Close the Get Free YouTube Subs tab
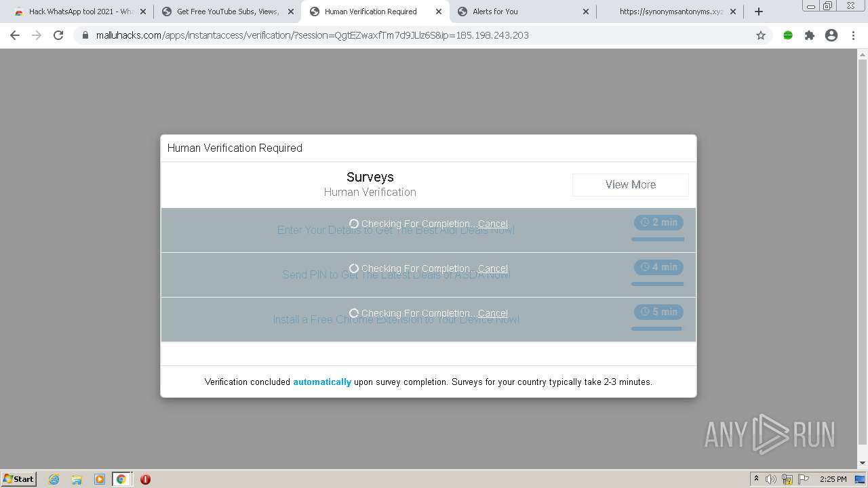 291,12
